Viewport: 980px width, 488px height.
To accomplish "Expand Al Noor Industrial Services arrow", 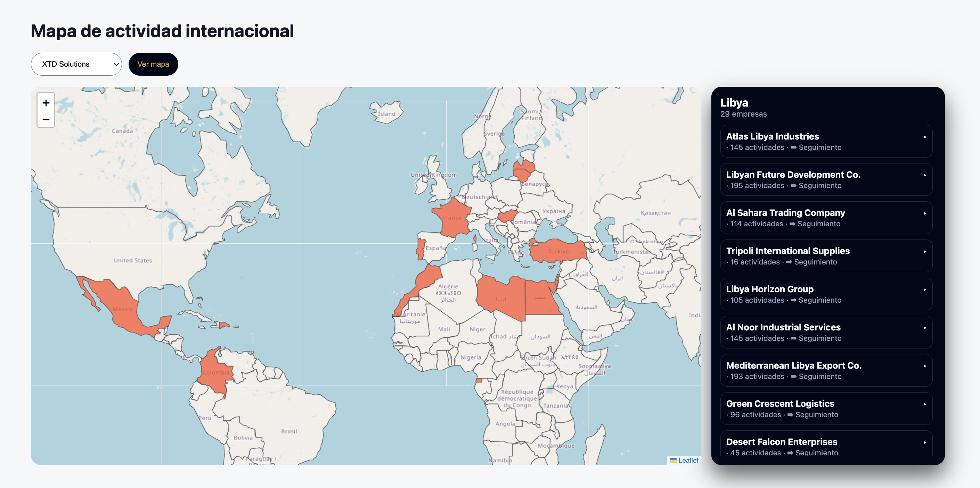I will tap(924, 328).
